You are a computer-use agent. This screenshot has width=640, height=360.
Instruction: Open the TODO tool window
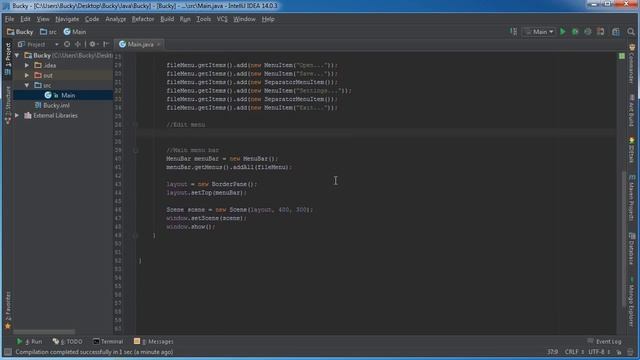[x=67, y=341]
